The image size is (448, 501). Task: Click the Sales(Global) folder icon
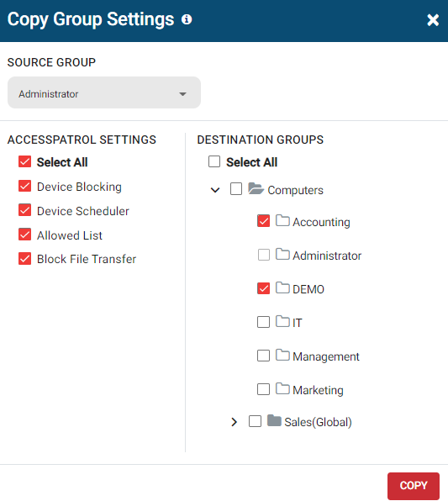pyautogui.click(x=274, y=420)
